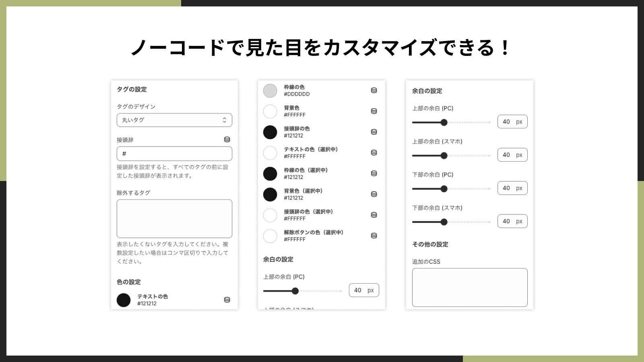Connect dynamic source for 背景色

click(374, 111)
